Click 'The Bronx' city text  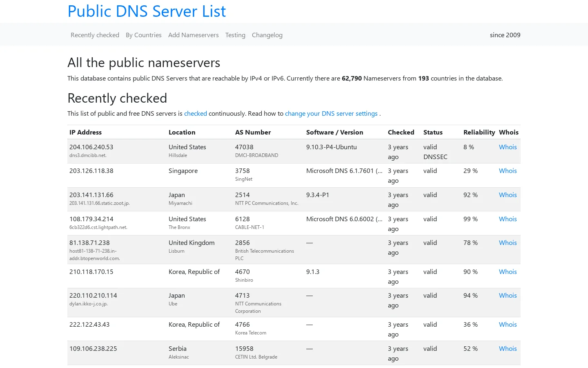coord(179,227)
